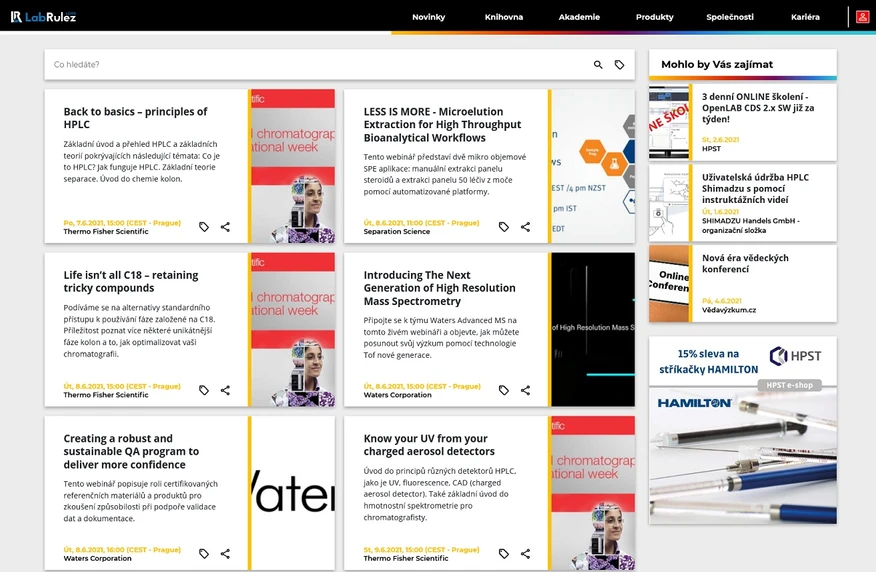Click the tag filter icon in search bar
Image resolution: width=876 pixels, height=572 pixels.
620,65
